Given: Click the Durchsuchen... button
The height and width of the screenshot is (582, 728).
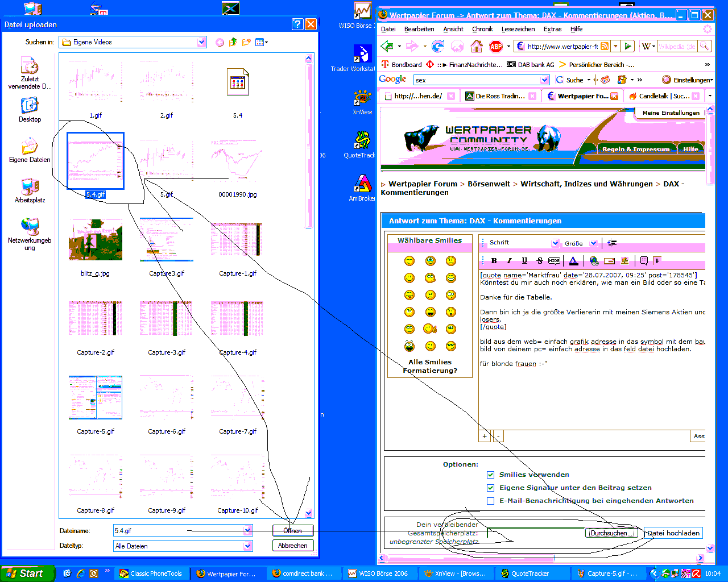Looking at the screenshot, I should click(610, 533).
